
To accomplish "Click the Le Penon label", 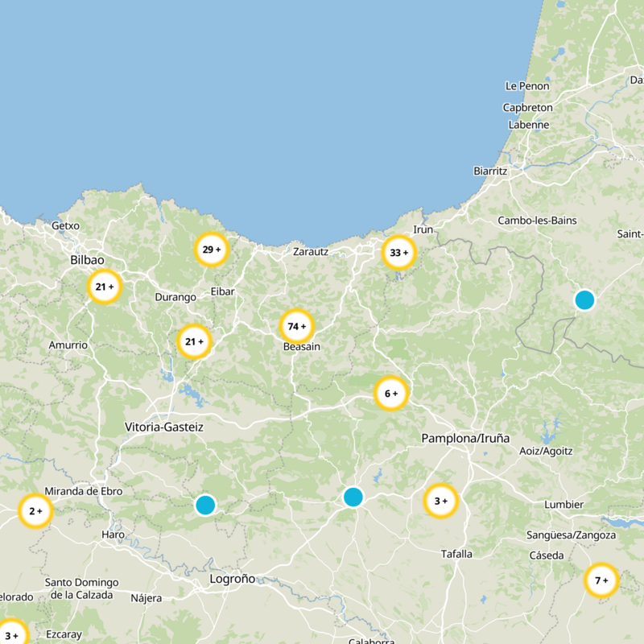I will (x=527, y=86).
